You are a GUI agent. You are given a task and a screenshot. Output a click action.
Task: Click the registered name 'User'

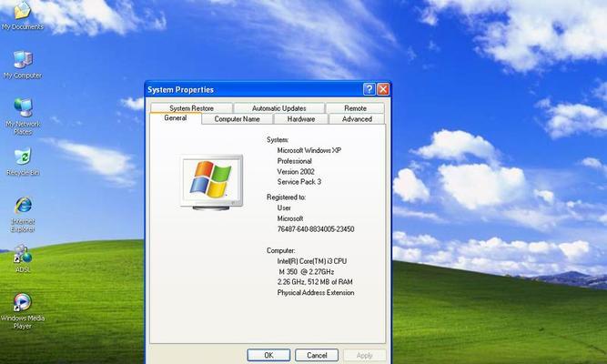coord(284,208)
